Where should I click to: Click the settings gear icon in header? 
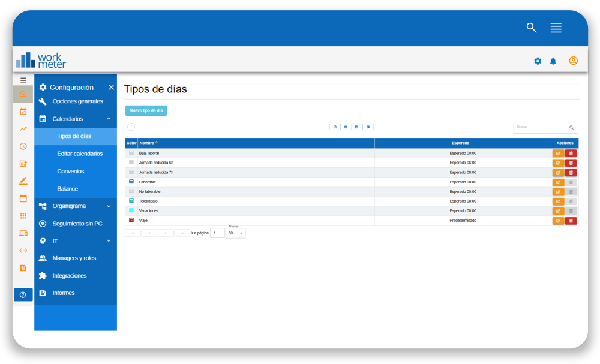click(x=538, y=61)
